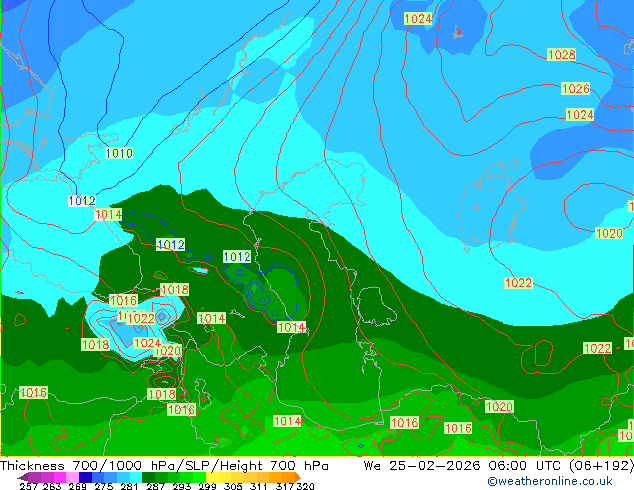
Task: Click the 1012 label next to the blue low center
Action: coord(237,257)
